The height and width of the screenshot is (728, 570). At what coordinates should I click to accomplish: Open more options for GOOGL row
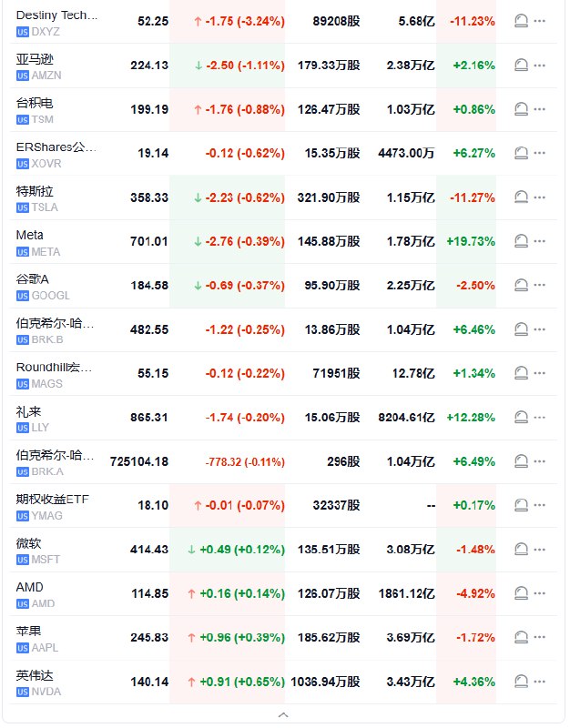tap(539, 285)
